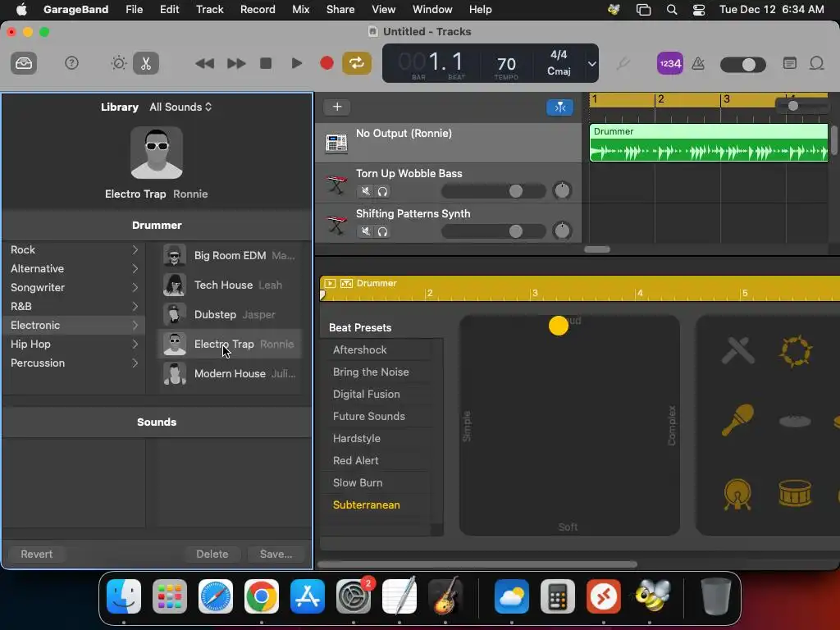Select the green Drummer region
Viewport: 840px width, 630px height.
[708, 143]
